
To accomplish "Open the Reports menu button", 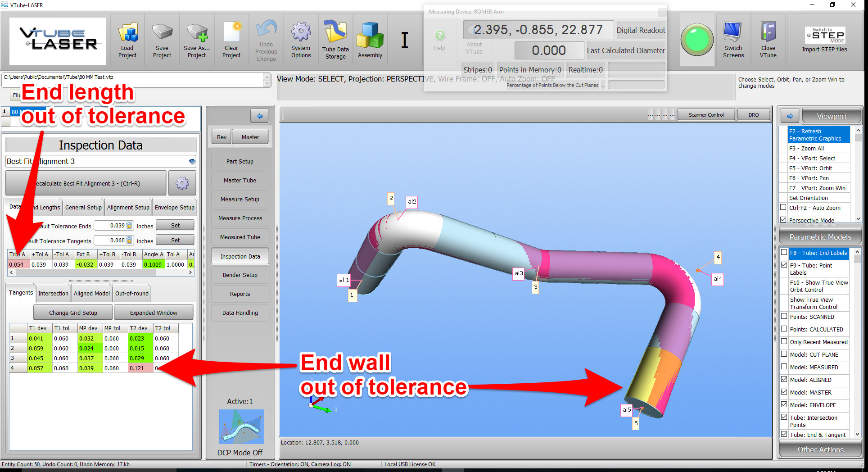I will tap(240, 294).
